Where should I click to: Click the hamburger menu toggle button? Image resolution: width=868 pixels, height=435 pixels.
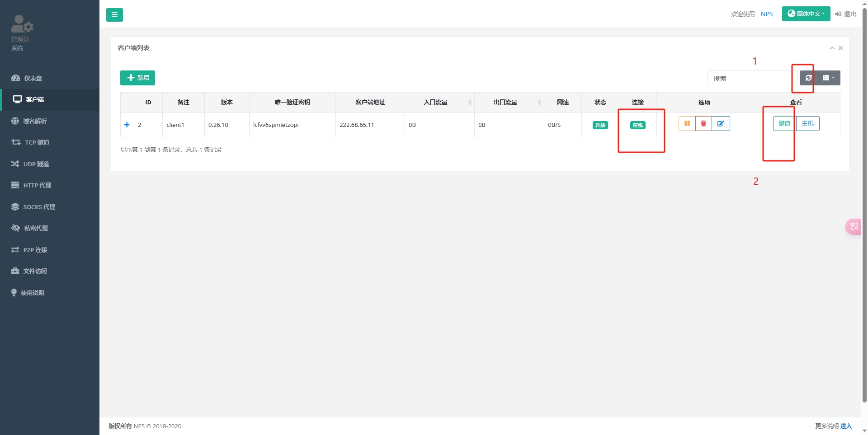click(x=114, y=15)
